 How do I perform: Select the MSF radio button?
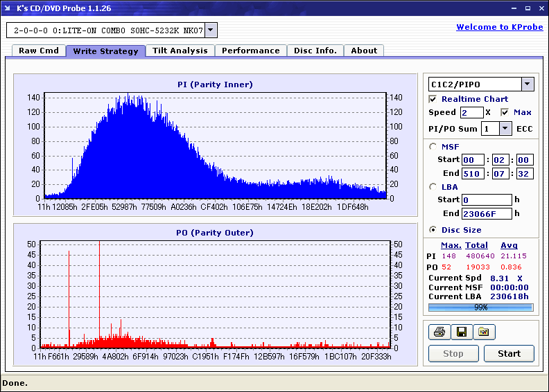434,146
